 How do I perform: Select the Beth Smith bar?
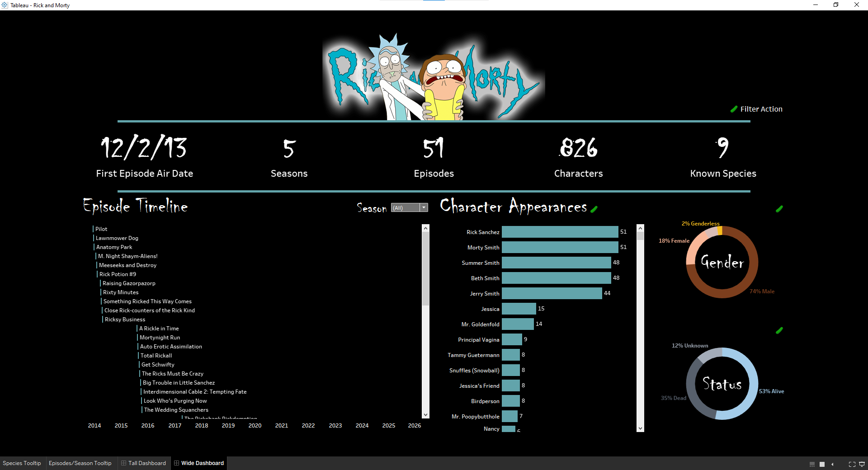(x=557, y=278)
